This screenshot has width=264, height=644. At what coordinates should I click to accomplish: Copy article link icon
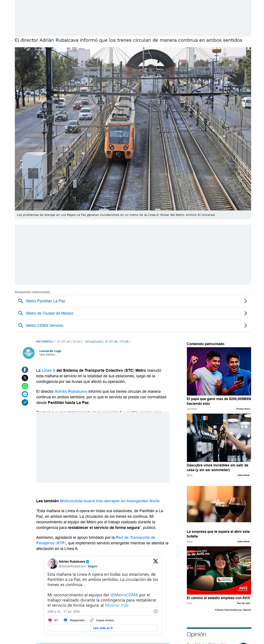pos(25,402)
